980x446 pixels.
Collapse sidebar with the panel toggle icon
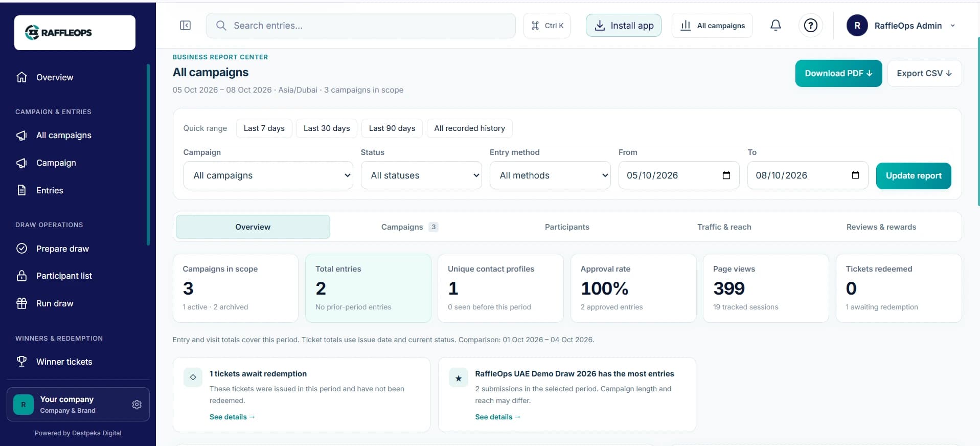tap(185, 26)
